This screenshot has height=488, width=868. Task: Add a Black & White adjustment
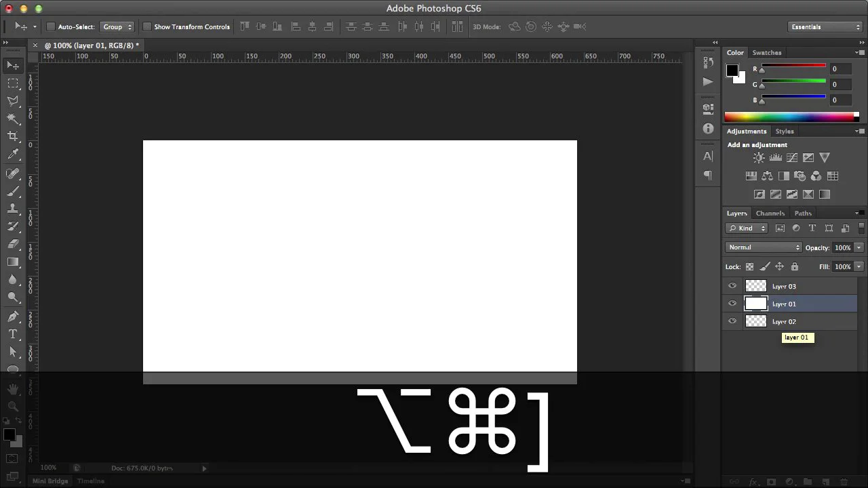coord(783,176)
